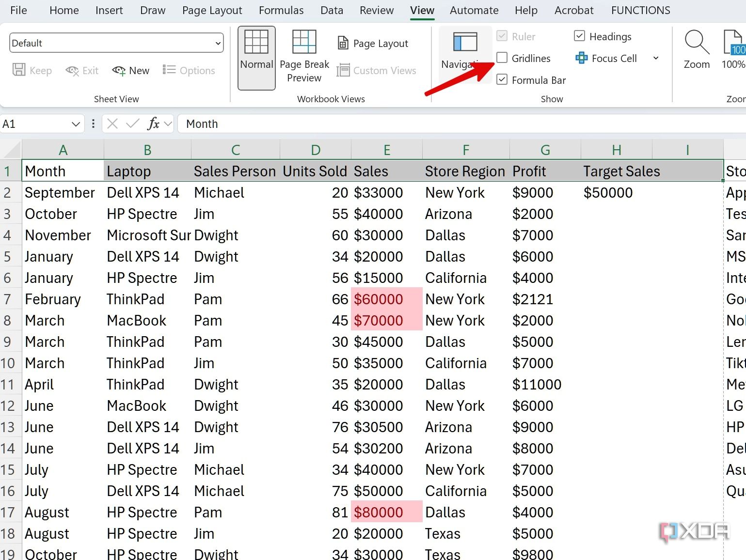Switch to Page Break Preview view
Screen dimensions: 746x560
[304, 53]
